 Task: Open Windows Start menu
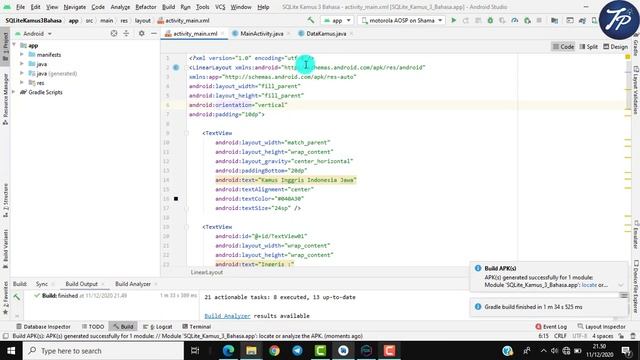(11, 351)
